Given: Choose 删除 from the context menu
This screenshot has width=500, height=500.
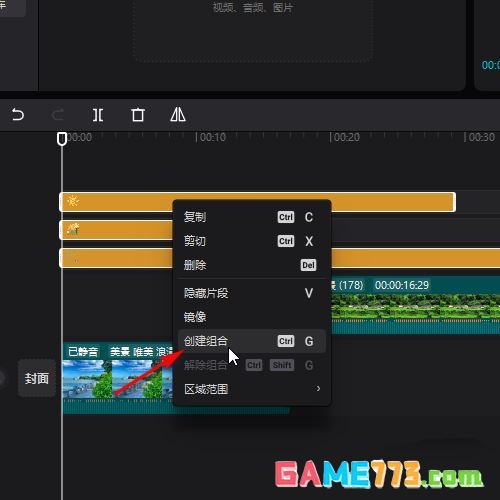Looking at the screenshot, I should (252, 265).
